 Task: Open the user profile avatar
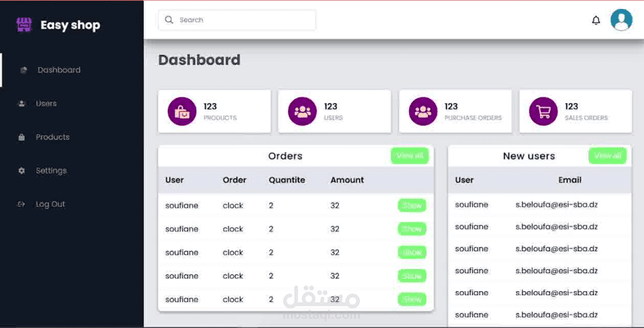click(x=621, y=20)
